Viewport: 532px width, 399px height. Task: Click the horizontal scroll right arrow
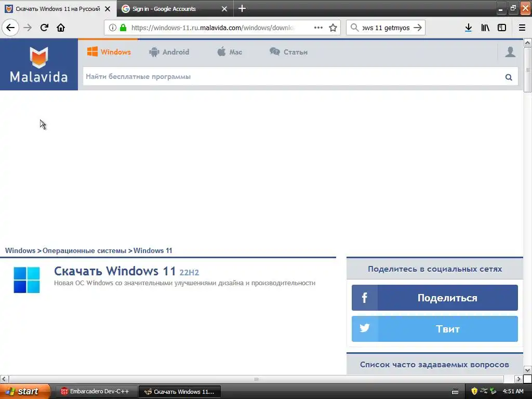(x=518, y=379)
